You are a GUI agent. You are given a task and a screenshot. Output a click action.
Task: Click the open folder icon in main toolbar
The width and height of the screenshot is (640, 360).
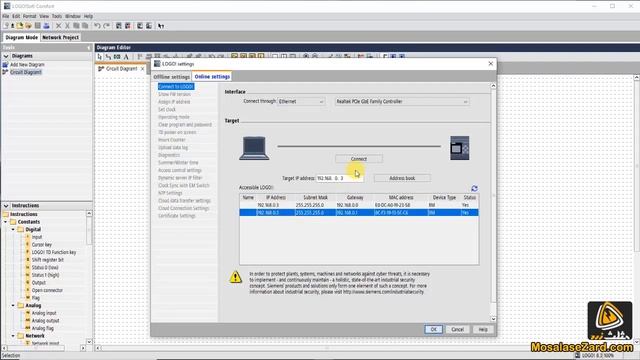click(29, 26)
